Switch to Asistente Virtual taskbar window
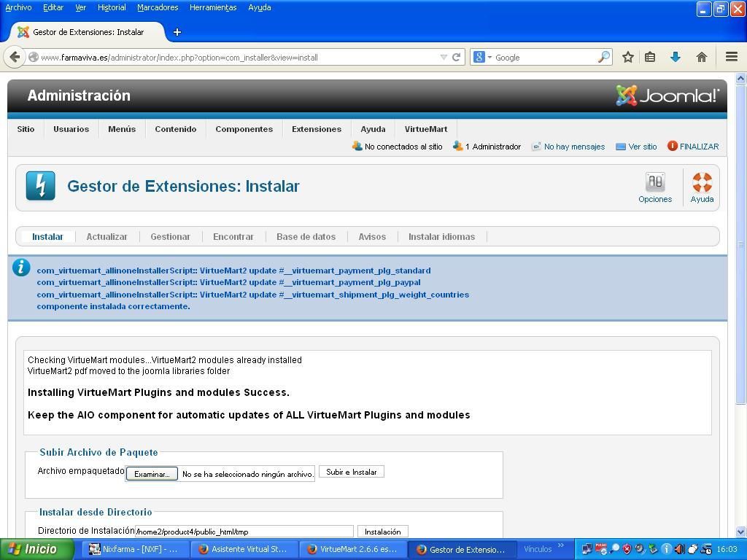The image size is (747, 560). coord(244,550)
